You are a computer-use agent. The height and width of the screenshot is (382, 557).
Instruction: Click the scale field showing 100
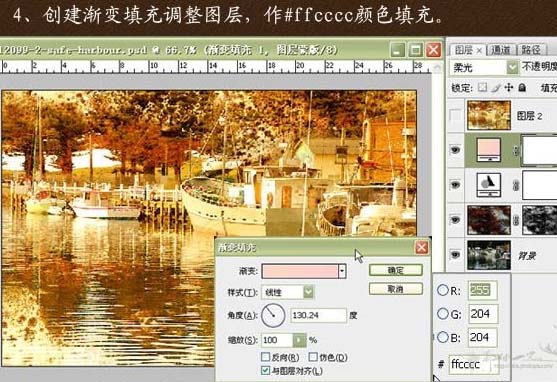277,340
